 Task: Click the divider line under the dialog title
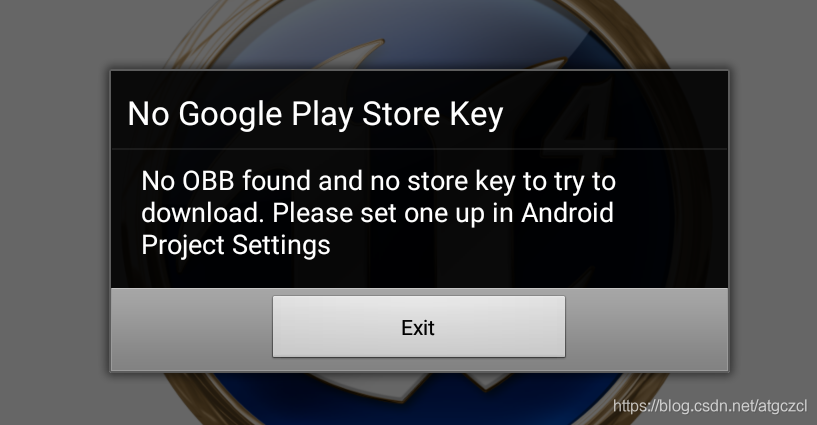(419, 149)
